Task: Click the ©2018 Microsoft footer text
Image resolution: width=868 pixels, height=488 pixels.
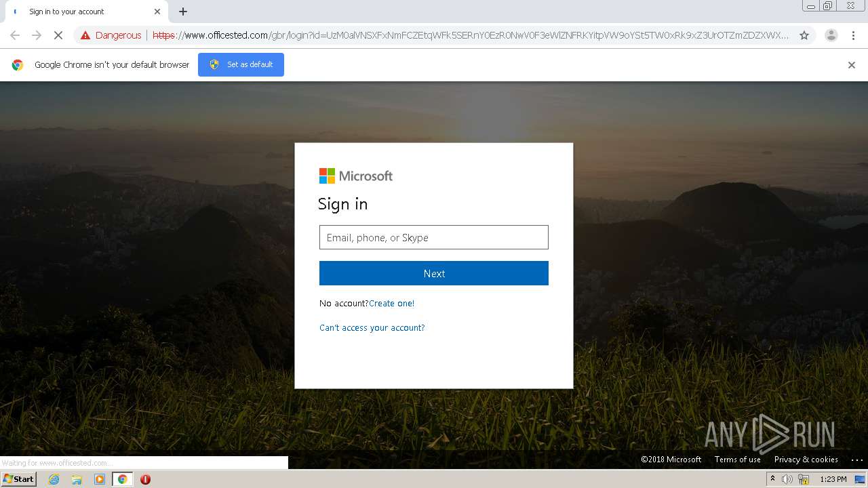Action: pyautogui.click(x=671, y=460)
